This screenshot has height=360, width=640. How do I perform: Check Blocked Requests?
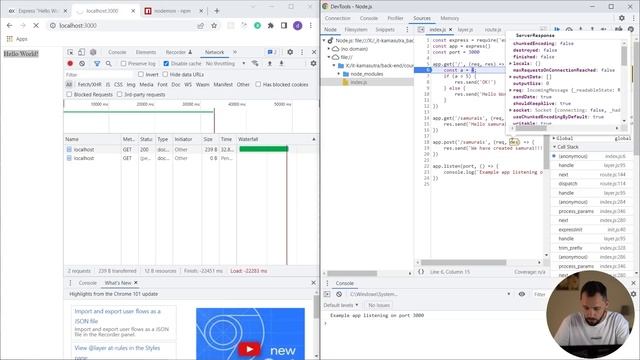coord(69,94)
